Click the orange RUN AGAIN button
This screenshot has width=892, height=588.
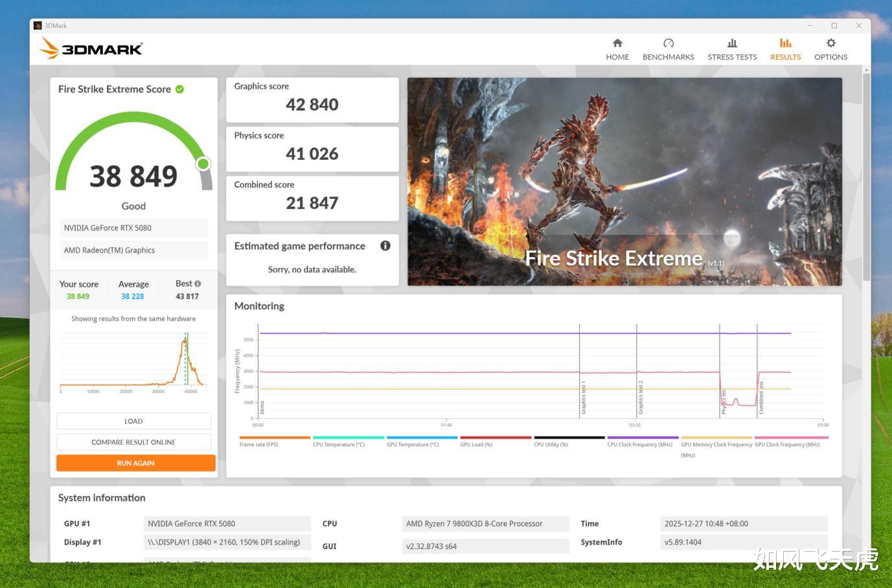[135, 463]
